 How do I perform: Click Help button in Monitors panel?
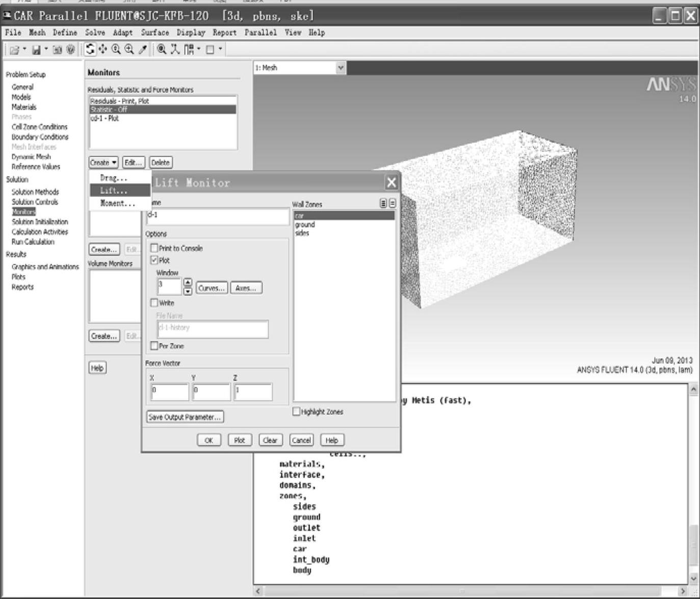pos(97,368)
